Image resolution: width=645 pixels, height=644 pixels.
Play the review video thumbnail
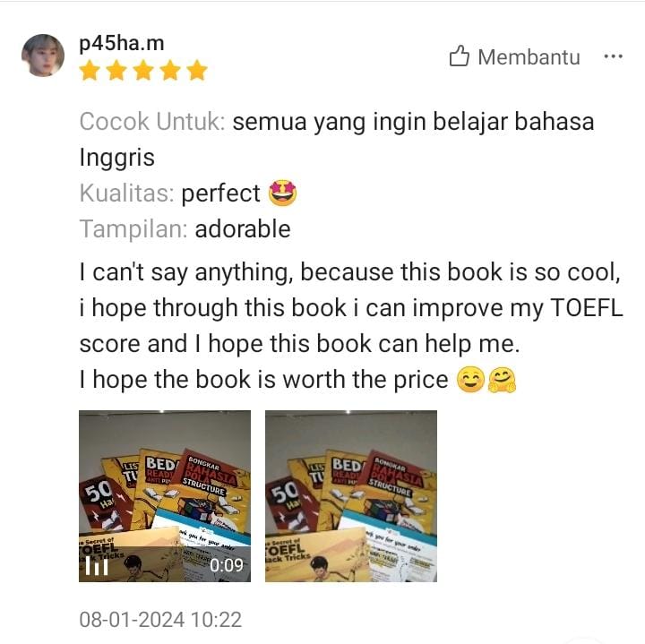[x=165, y=496]
